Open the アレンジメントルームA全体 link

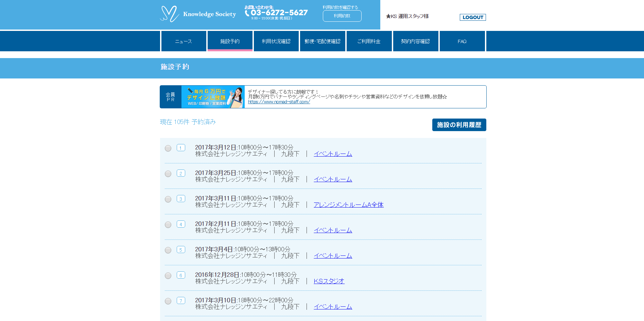point(348,205)
